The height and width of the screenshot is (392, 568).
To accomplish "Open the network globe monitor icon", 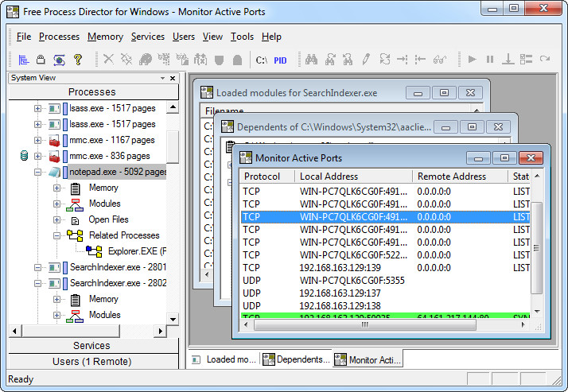I will (x=60, y=60).
